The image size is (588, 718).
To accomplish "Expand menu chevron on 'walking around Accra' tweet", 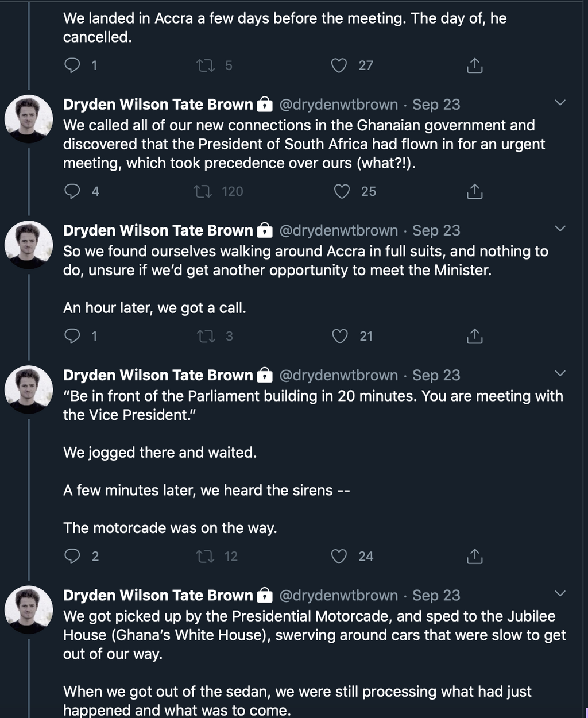I will click(x=560, y=229).
